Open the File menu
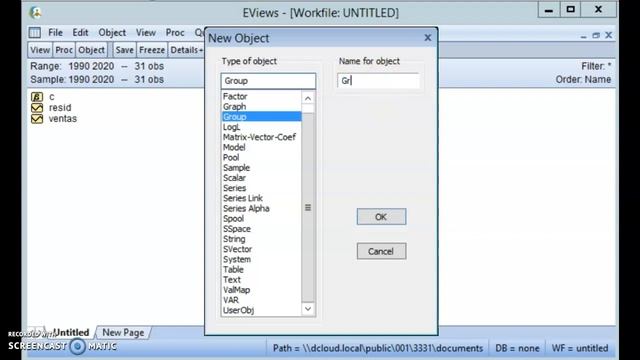The image size is (640, 360). pyautogui.click(x=55, y=32)
